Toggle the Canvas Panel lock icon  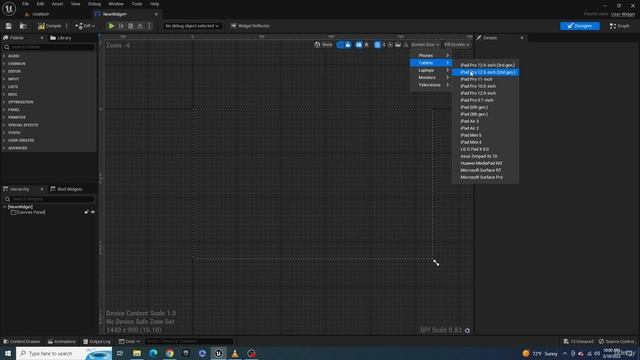coord(86,212)
